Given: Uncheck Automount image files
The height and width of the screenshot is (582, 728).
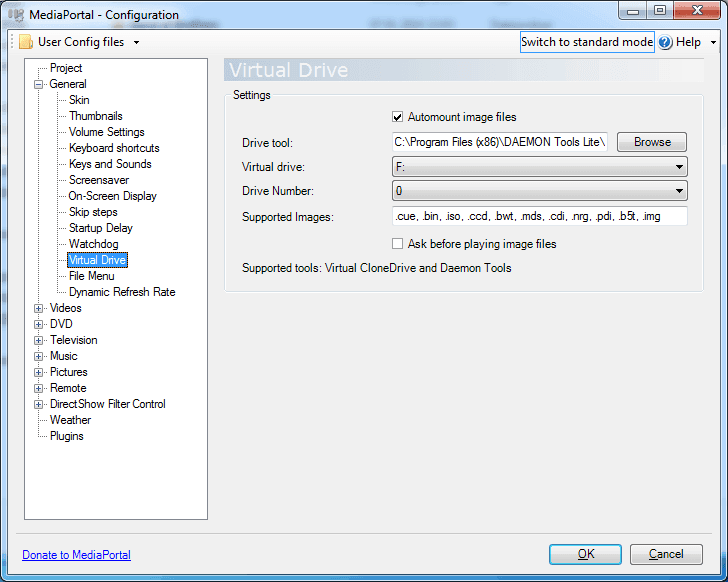Looking at the screenshot, I should click(397, 117).
